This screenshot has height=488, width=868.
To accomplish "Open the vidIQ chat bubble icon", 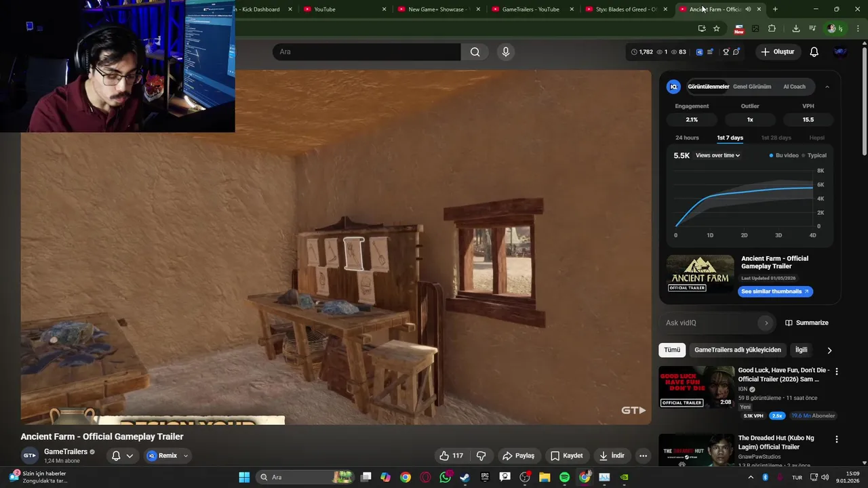I will 736,52.
